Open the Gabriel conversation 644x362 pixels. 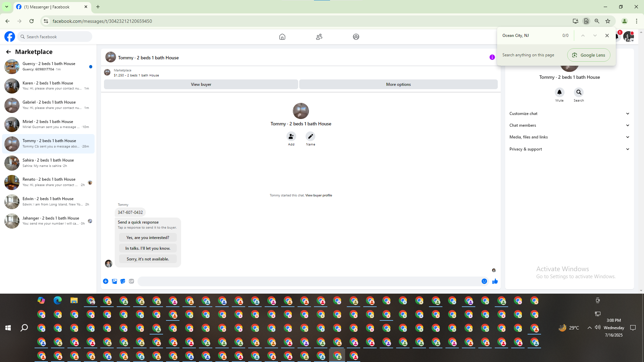[48, 105]
